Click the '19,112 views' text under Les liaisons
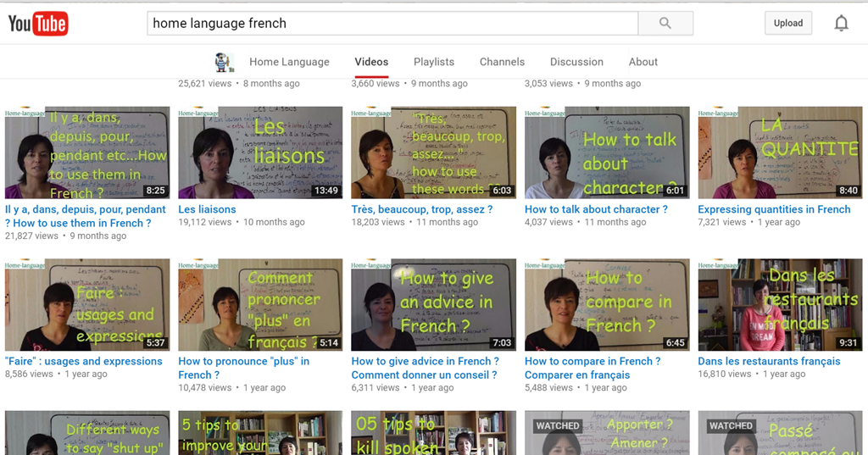This screenshot has width=868, height=455. pyautogui.click(x=205, y=222)
